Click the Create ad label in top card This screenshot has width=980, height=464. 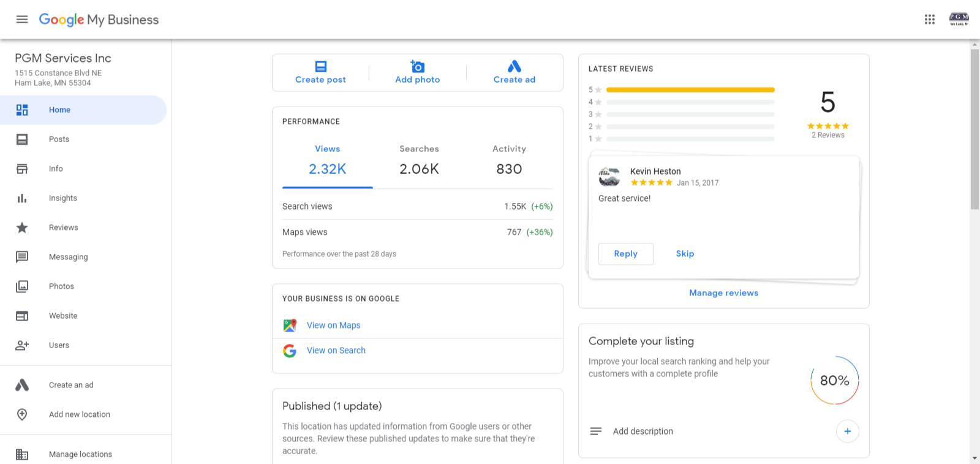click(514, 80)
